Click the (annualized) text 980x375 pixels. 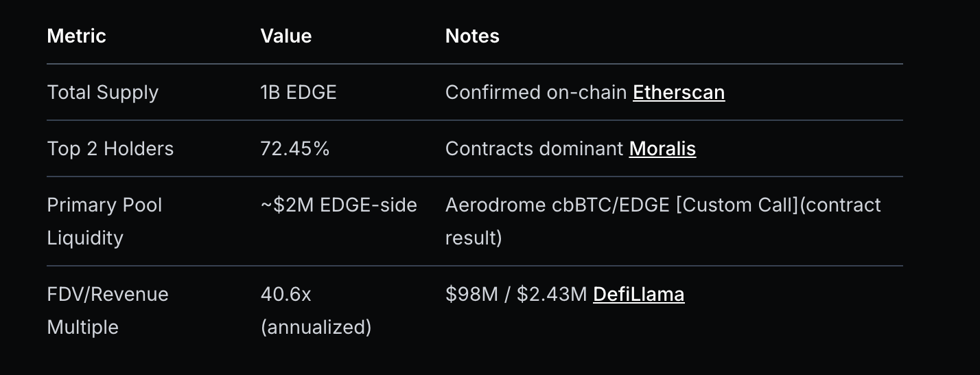[316, 327]
